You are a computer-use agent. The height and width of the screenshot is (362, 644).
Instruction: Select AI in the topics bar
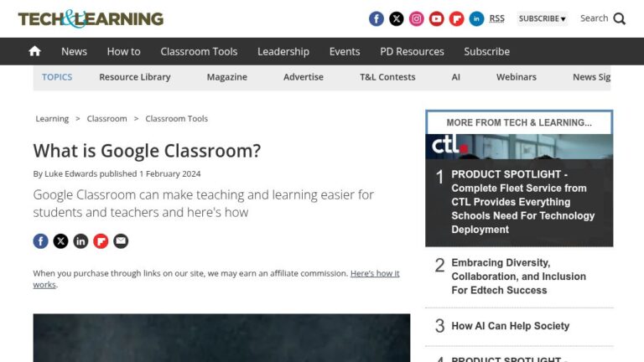coord(455,77)
